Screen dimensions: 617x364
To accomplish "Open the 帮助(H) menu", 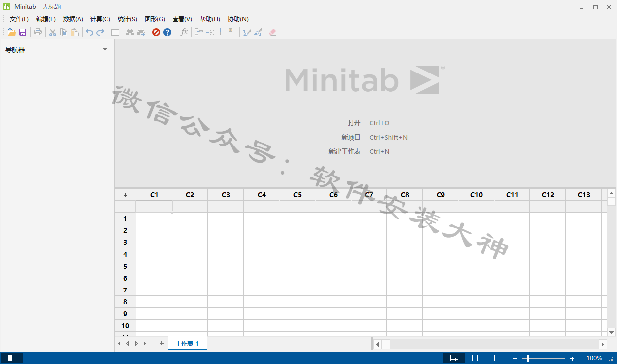I will coord(210,19).
